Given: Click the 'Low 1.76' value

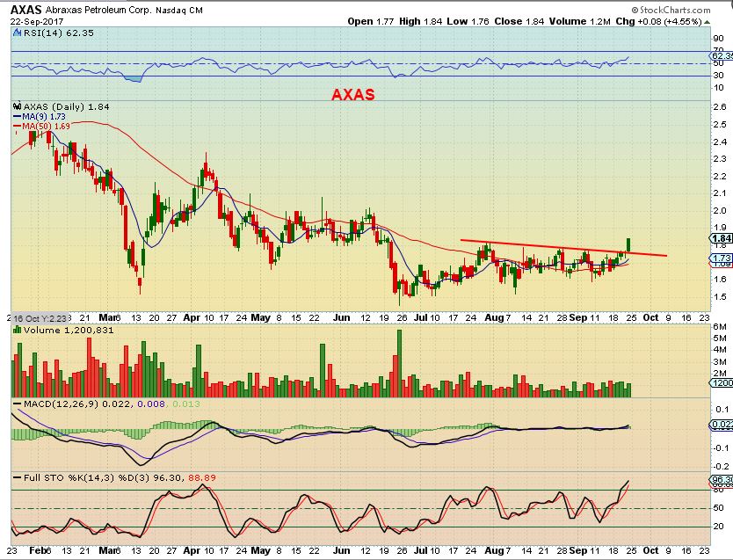Looking at the screenshot, I should (468, 21).
